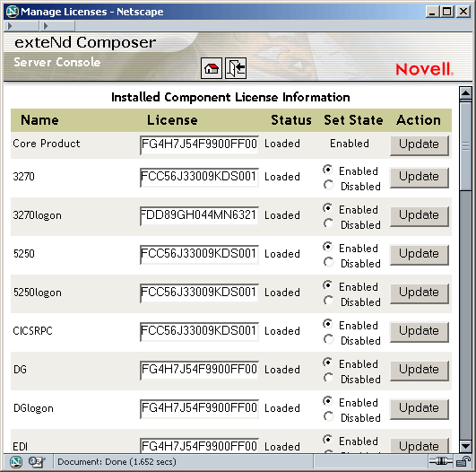This screenshot has width=476, height=472.
Task: Edit the DGlogon license key field
Action: [199, 409]
